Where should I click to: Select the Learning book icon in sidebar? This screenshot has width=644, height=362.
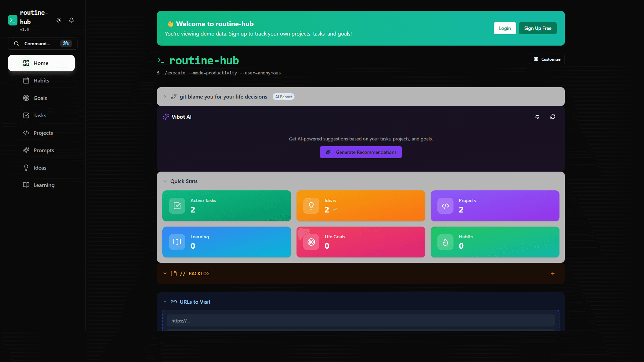point(26,185)
